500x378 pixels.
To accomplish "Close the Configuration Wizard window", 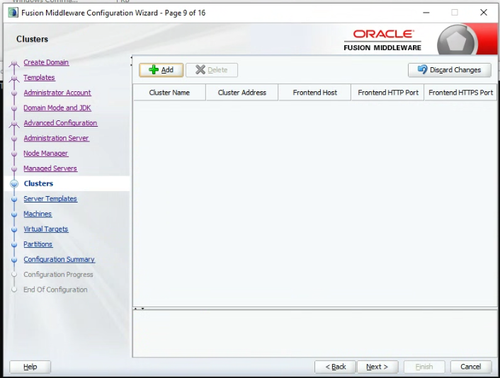I will (x=483, y=13).
